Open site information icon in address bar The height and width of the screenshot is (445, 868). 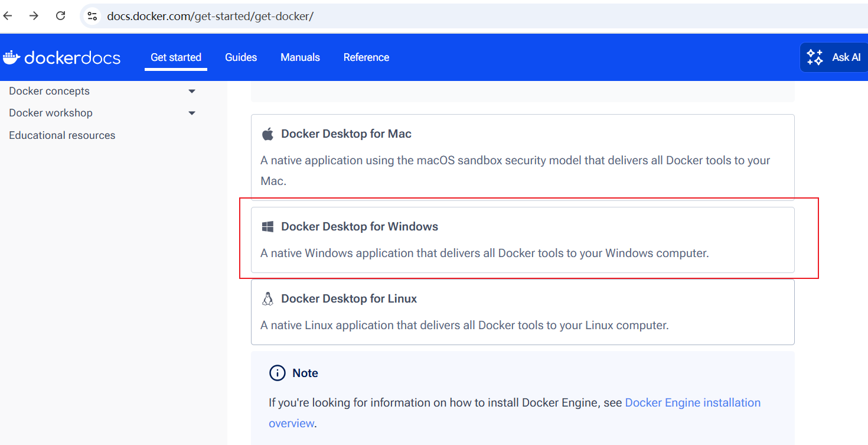tap(92, 16)
